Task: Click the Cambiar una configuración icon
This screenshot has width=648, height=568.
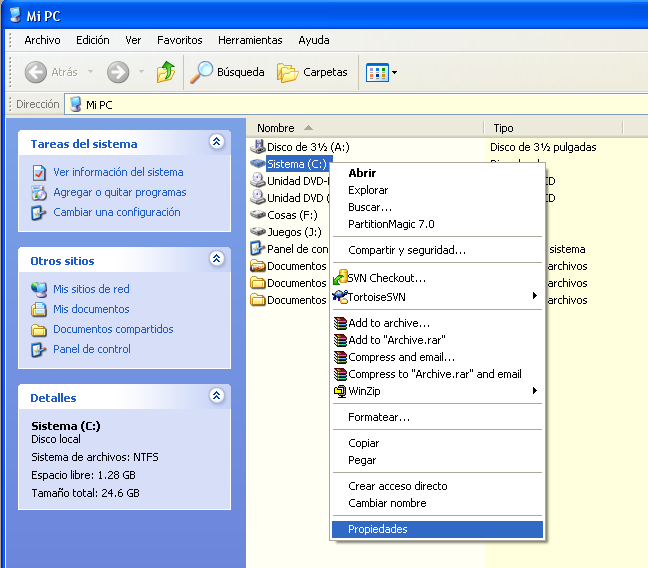Action: tap(38, 212)
